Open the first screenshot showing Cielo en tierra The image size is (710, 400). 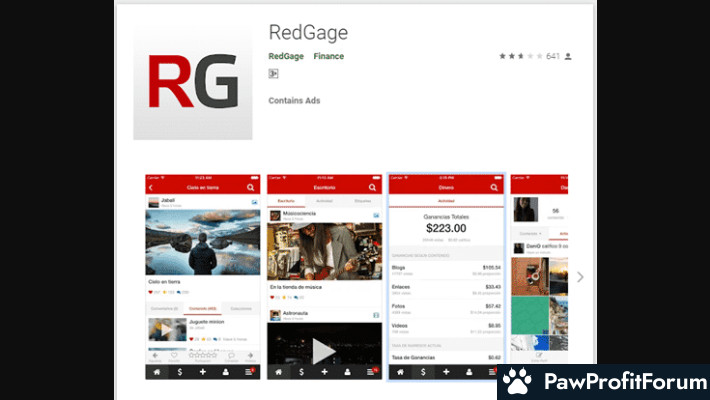tap(202, 276)
